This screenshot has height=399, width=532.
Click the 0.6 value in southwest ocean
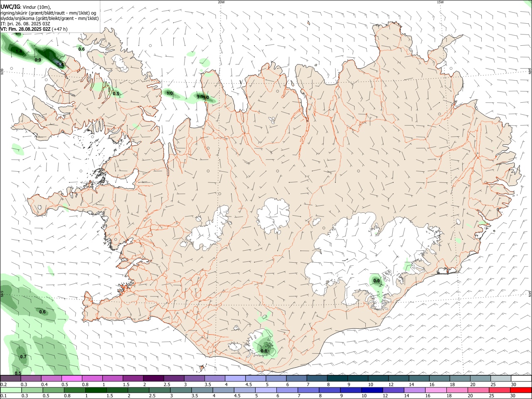(x=42, y=312)
